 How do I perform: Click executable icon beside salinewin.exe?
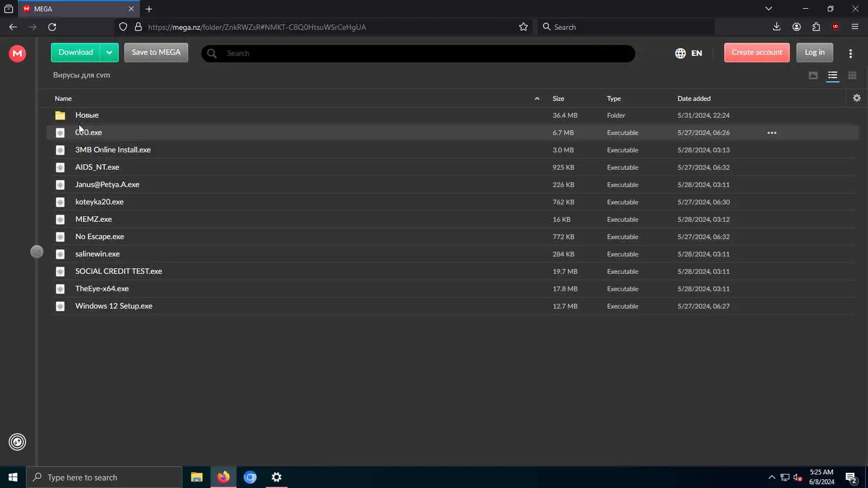[x=60, y=254]
